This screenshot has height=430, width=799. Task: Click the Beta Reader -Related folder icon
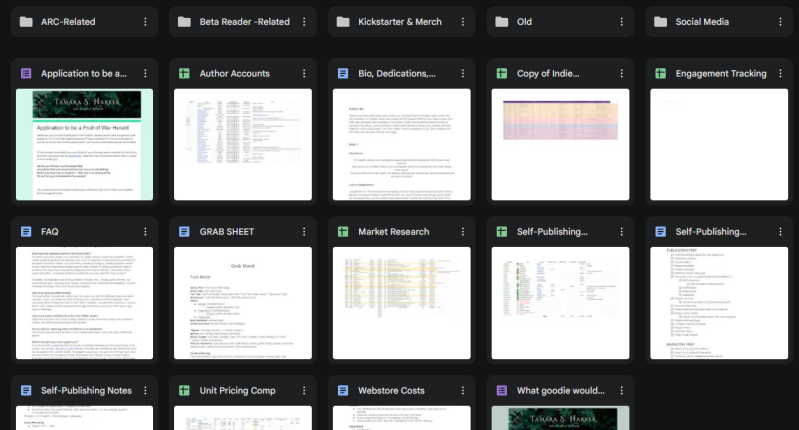click(x=184, y=22)
